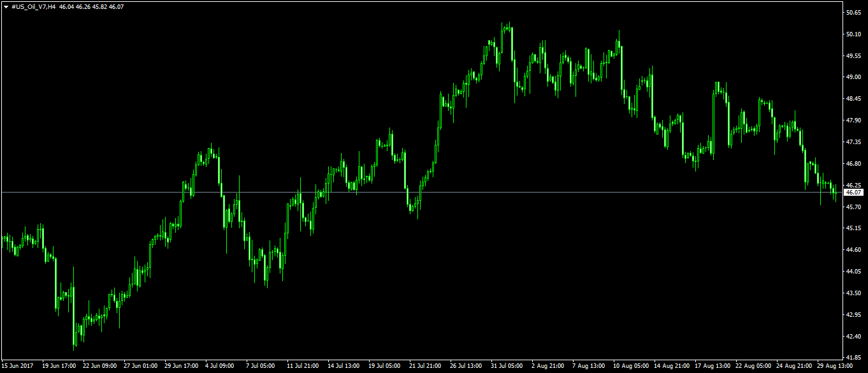Click the 7 Jul 05:00 time label
This screenshot has height=373, width=868.
(x=261, y=367)
